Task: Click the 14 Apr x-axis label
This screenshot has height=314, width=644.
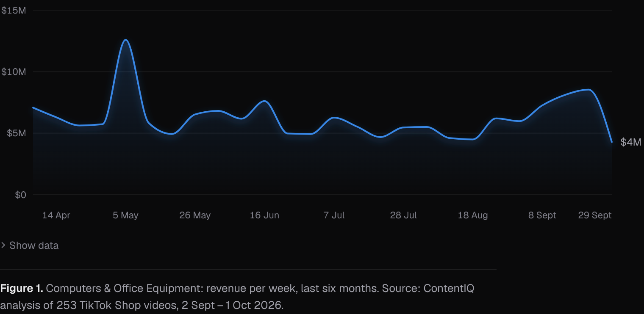Action: (56, 215)
